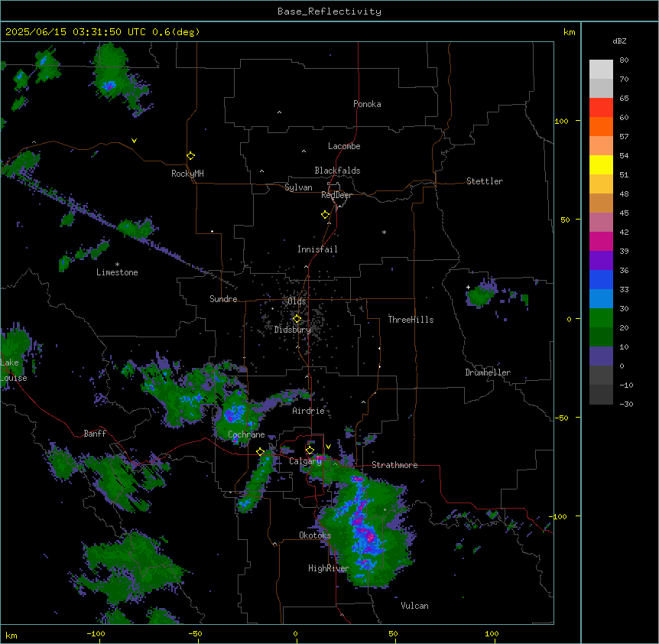
Task: Click the Drumheller label
Action: (x=488, y=372)
